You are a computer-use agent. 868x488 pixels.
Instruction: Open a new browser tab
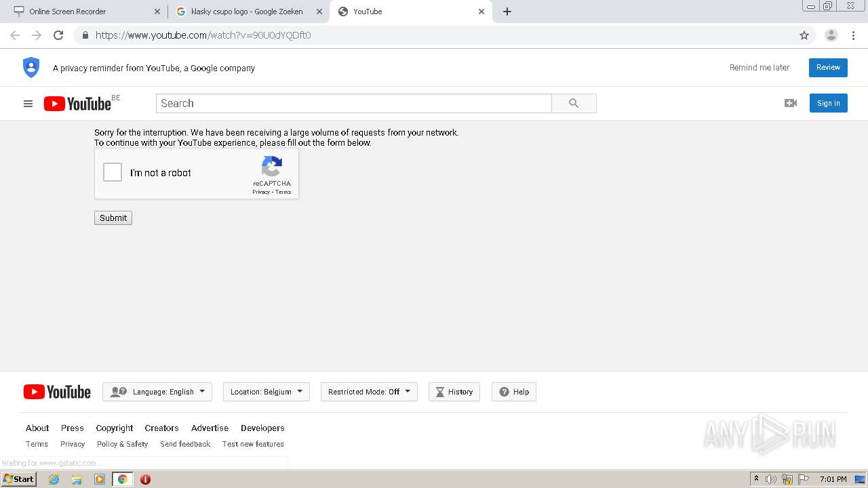click(507, 12)
